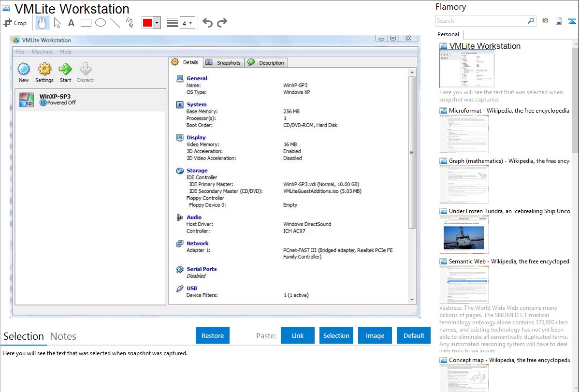Viewport: 579px width, 392px height.
Task: Click the Image paste button
Action: (x=375, y=335)
